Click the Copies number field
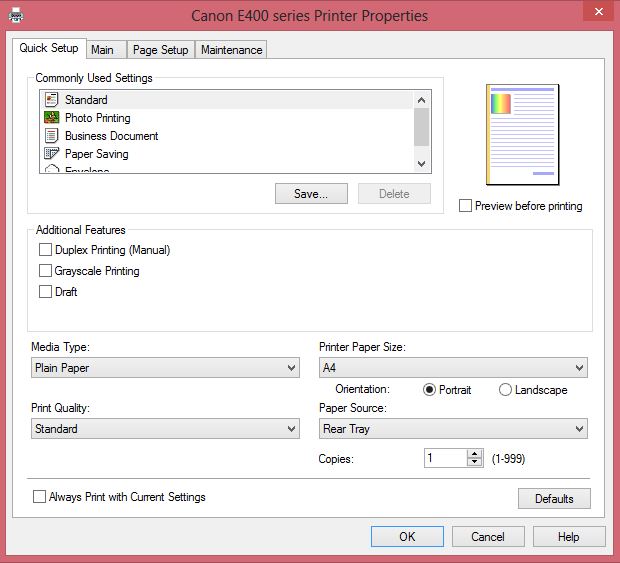 pos(446,458)
